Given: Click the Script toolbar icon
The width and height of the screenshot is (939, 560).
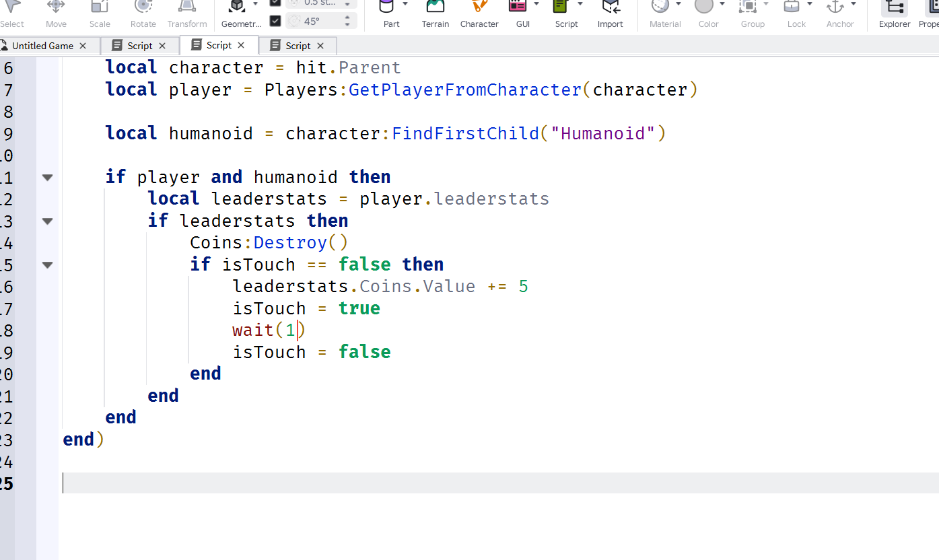Looking at the screenshot, I should (560, 8).
